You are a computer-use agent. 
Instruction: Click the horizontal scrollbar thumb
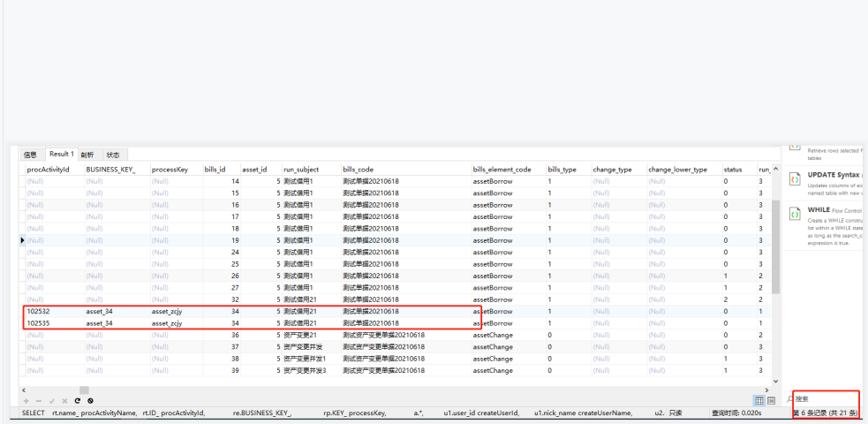click(x=84, y=390)
